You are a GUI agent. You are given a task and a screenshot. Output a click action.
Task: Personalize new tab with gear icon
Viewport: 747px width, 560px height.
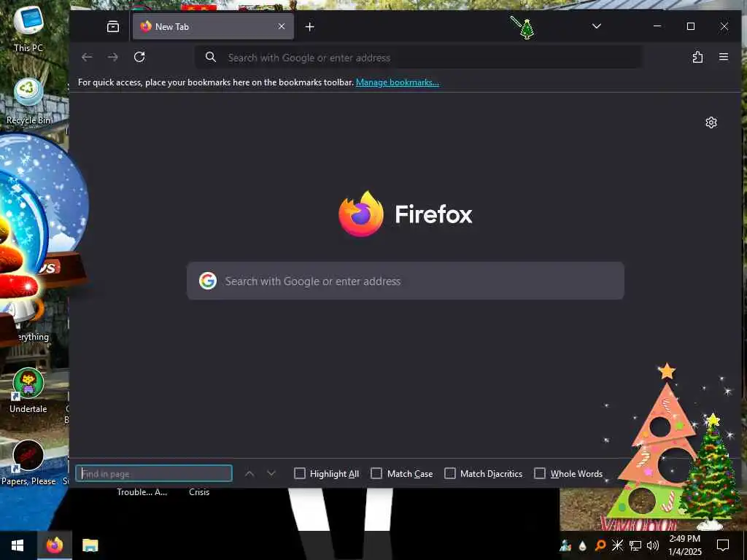[x=711, y=122]
